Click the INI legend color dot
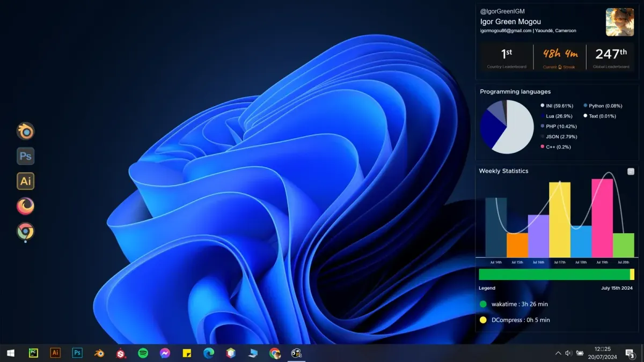The width and height of the screenshot is (644, 362). pos(543,106)
